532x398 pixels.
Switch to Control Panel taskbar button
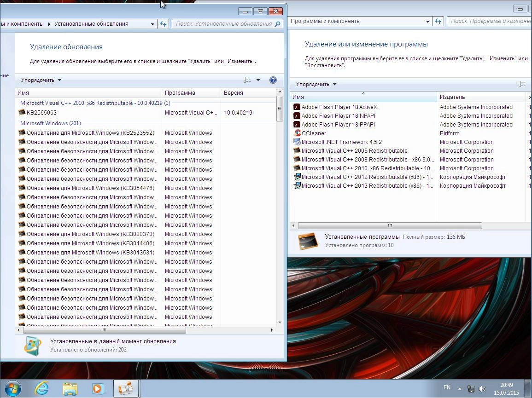pos(126,388)
